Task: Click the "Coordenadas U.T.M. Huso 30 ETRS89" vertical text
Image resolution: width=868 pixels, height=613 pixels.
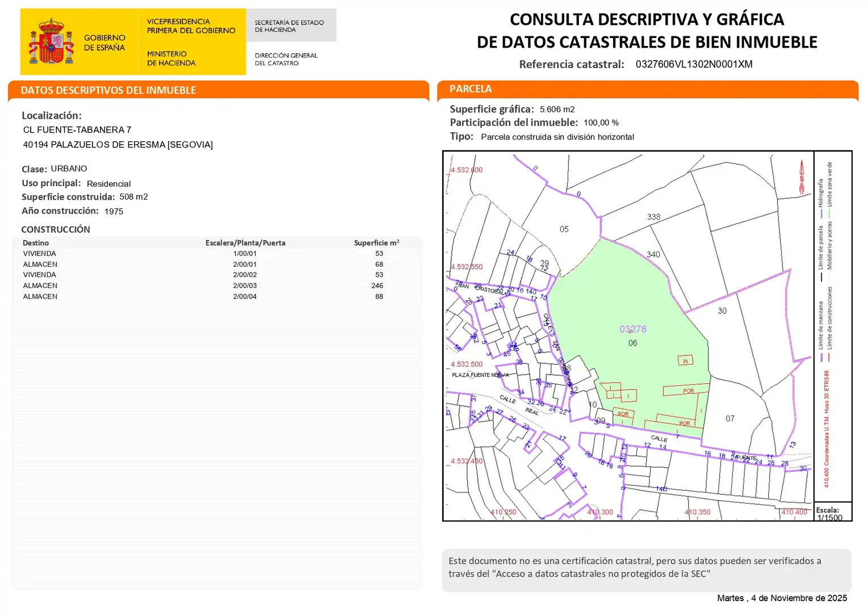Action: (827, 417)
